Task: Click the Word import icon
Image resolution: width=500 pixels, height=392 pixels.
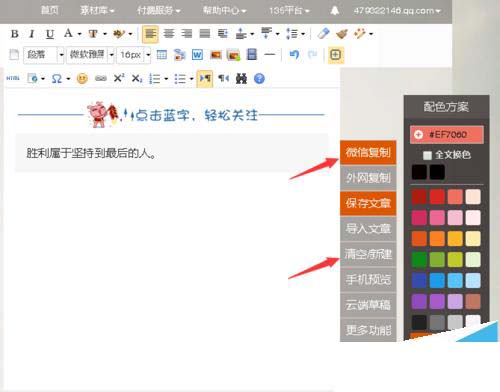Action: click(197, 55)
